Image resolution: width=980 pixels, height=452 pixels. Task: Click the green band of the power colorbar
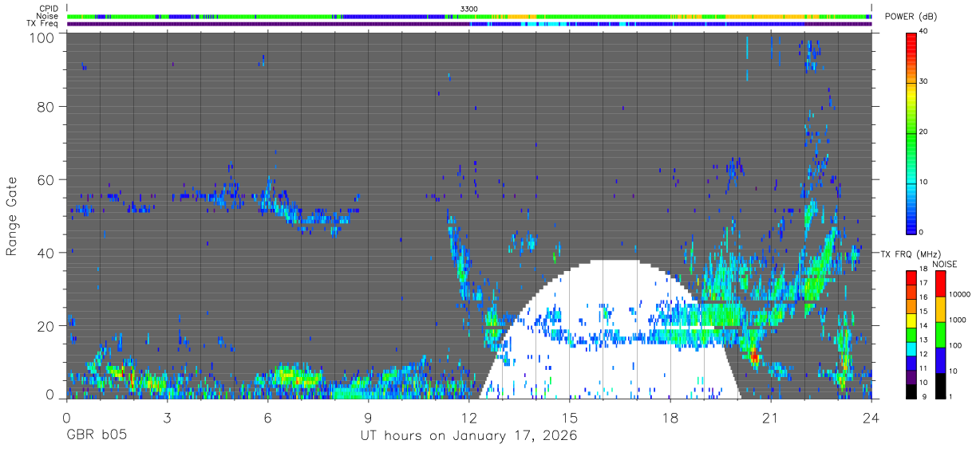tap(911, 136)
